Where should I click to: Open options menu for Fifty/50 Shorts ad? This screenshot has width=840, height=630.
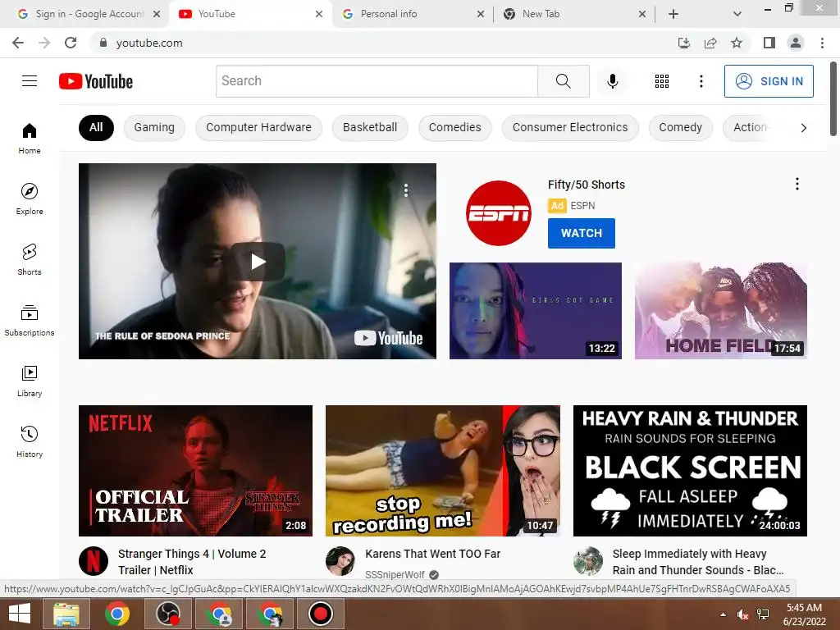pos(797,184)
